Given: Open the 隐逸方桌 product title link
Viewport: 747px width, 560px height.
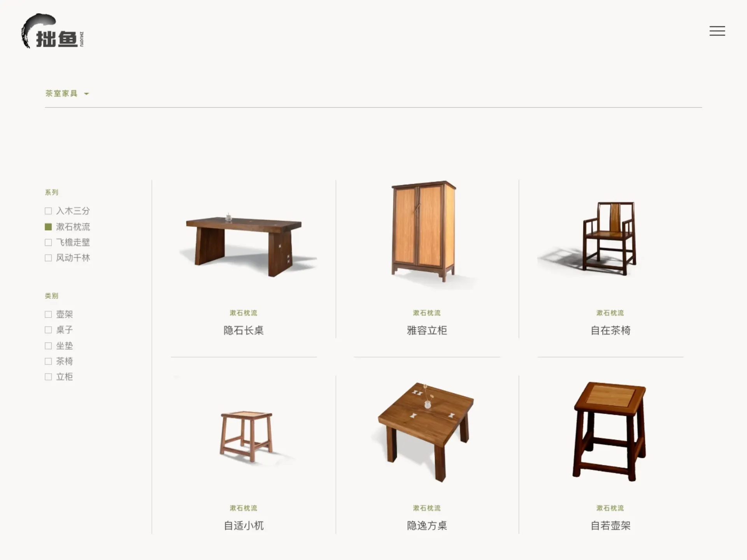Looking at the screenshot, I should (x=427, y=525).
